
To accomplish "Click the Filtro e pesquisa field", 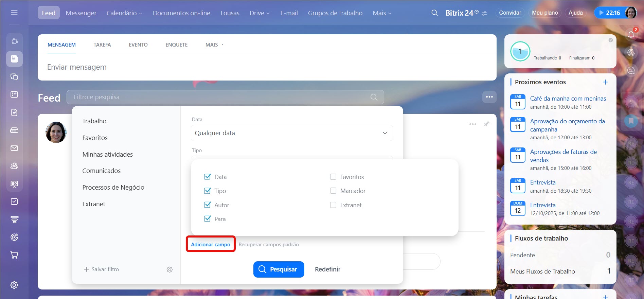I will pyautogui.click(x=221, y=97).
